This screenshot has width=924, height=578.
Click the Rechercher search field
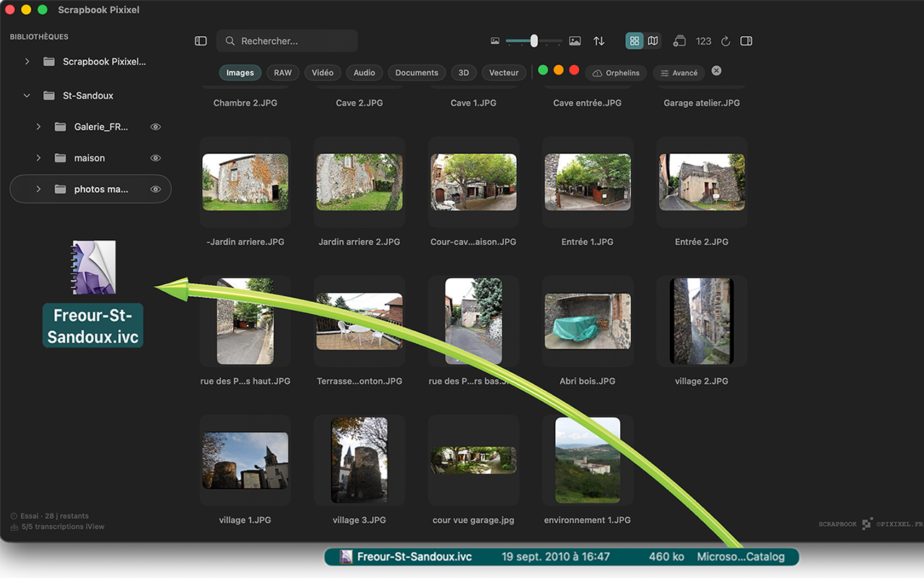tap(287, 41)
